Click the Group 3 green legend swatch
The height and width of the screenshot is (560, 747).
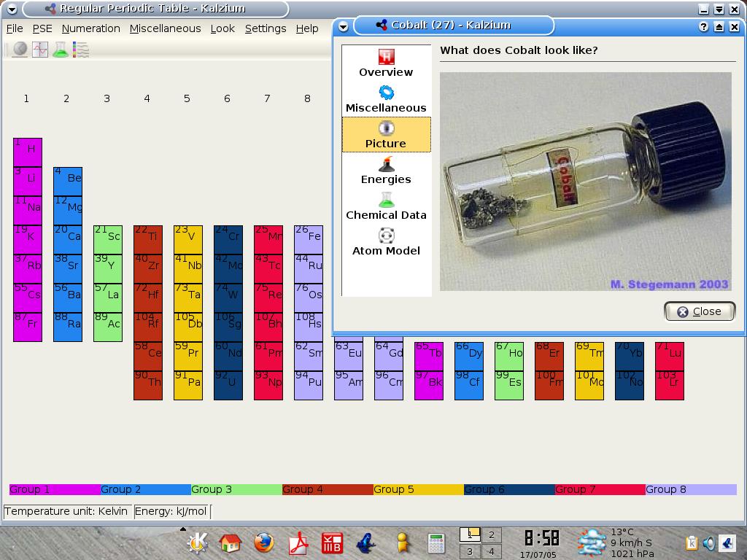(x=237, y=489)
